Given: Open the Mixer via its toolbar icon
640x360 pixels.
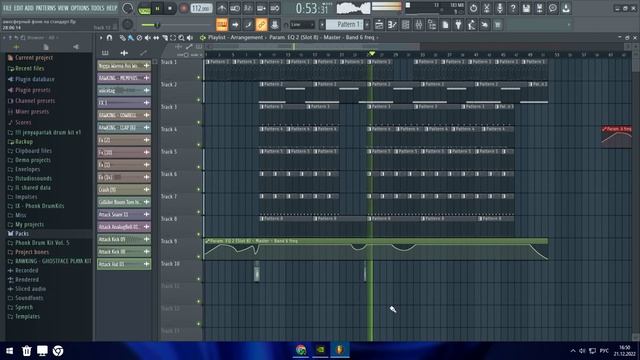Looking at the screenshot, I should click(x=419, y=25).
